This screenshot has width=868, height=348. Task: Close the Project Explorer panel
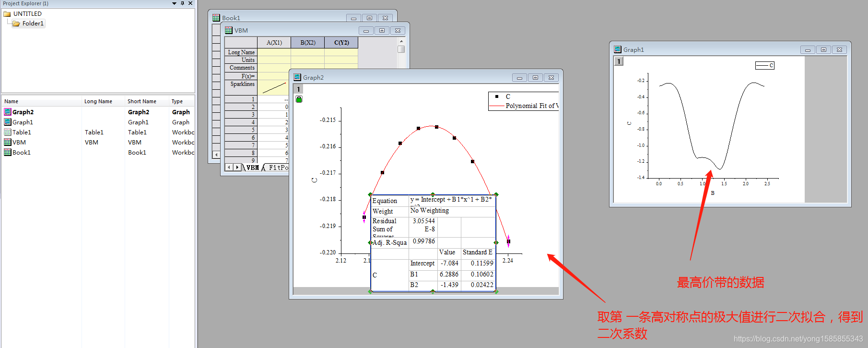[x=190, y=3]
